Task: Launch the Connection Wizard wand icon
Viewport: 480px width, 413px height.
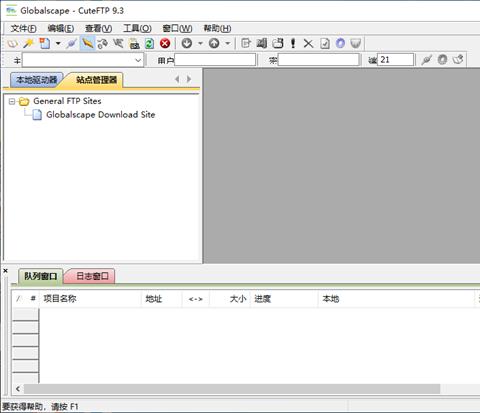Action: pyautogui.click(x=29, y=43)
